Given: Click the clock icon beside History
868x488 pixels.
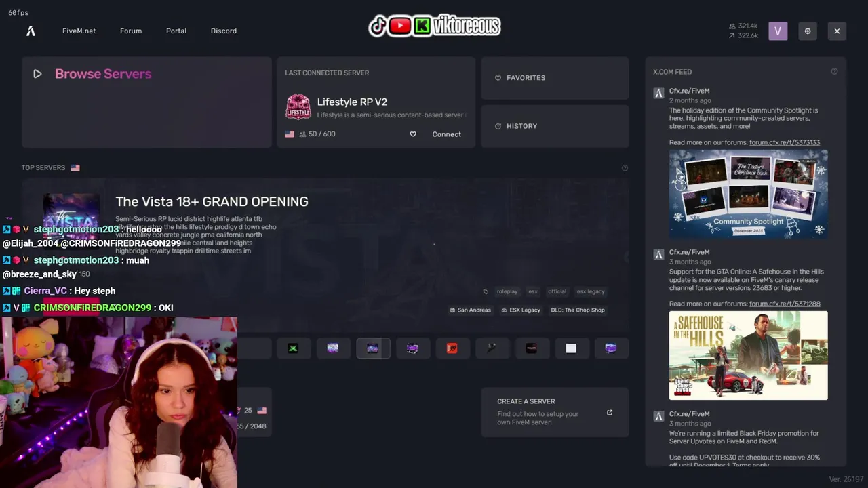Looking at the screenshot, I should (x=498, y=126).
